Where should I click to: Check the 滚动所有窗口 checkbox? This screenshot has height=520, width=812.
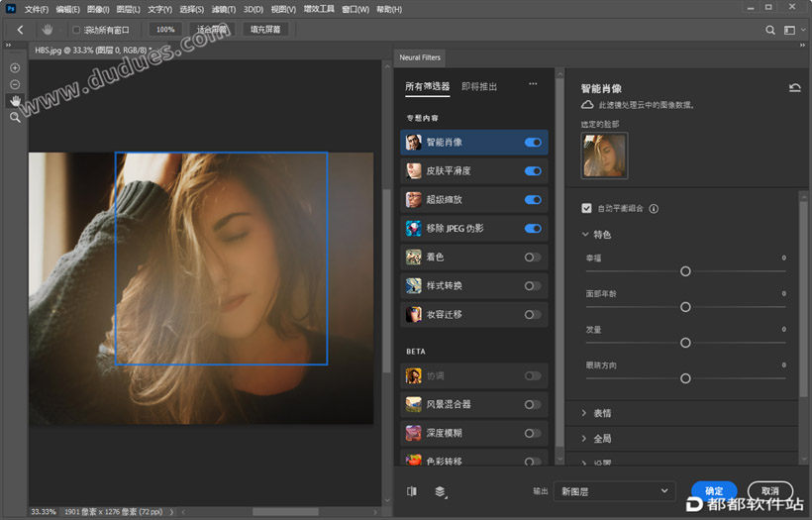[x=76, y=30]
